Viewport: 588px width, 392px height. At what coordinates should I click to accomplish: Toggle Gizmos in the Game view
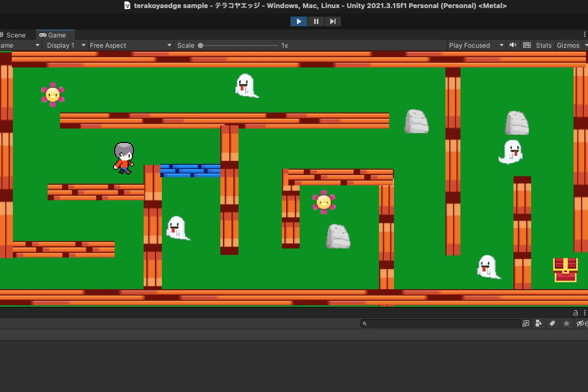tap(568, 46)
